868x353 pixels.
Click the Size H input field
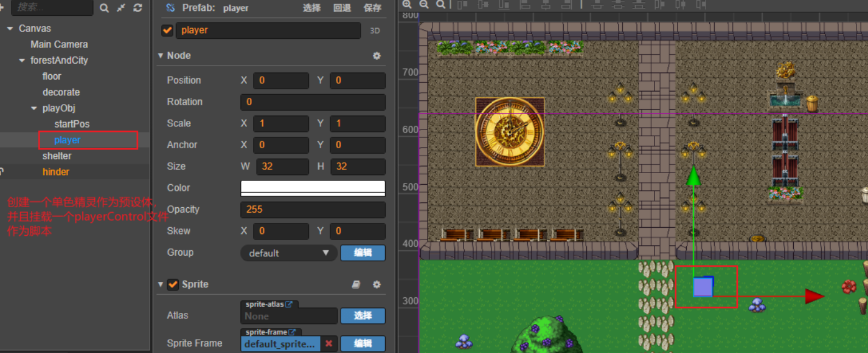coord(358,166)
